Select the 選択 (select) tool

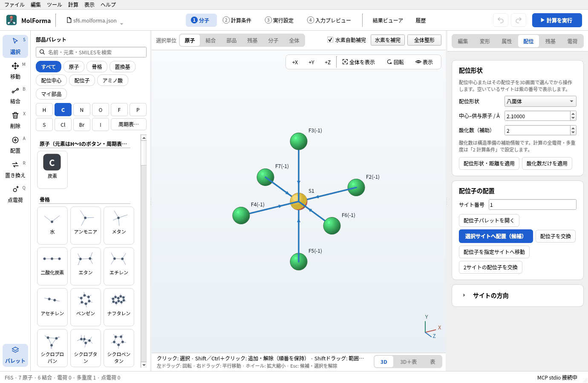tap(15, 46)
